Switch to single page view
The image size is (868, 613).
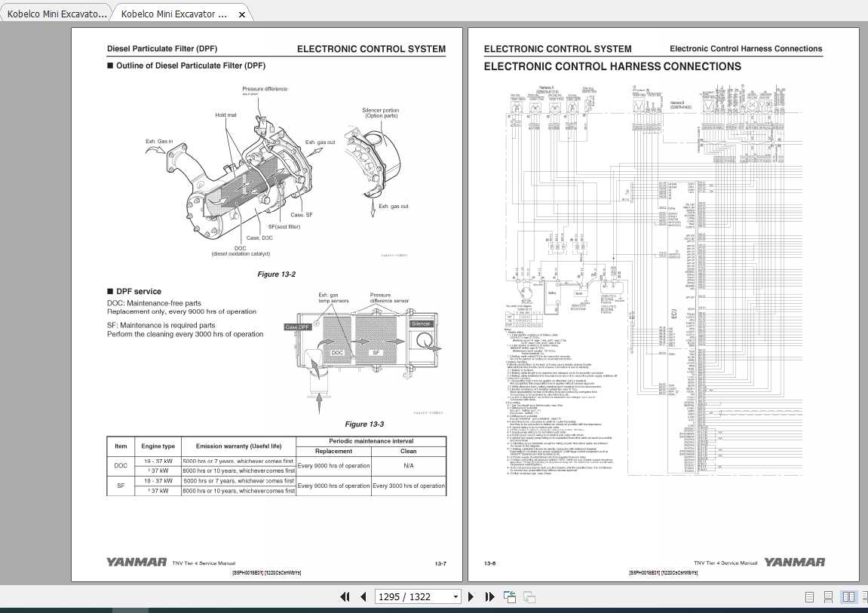pos(809,597)
